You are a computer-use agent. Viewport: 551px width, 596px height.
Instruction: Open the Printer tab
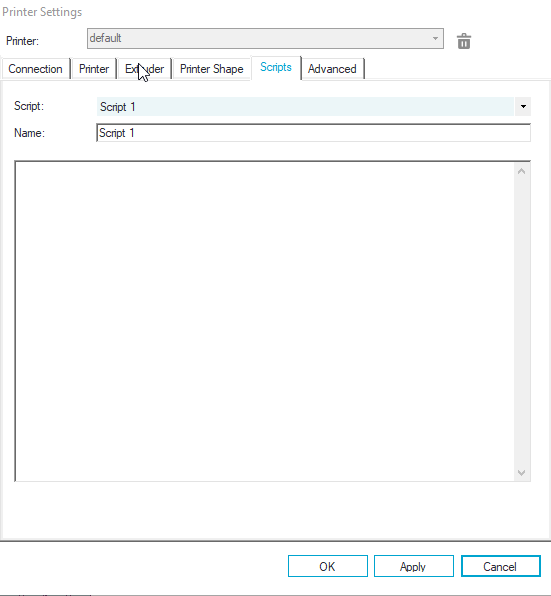coord(94,69)
